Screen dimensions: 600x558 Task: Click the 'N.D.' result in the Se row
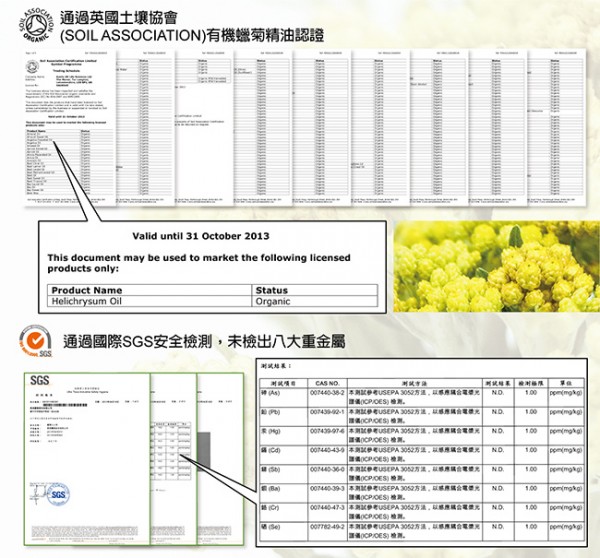click(x=497, y=527)
